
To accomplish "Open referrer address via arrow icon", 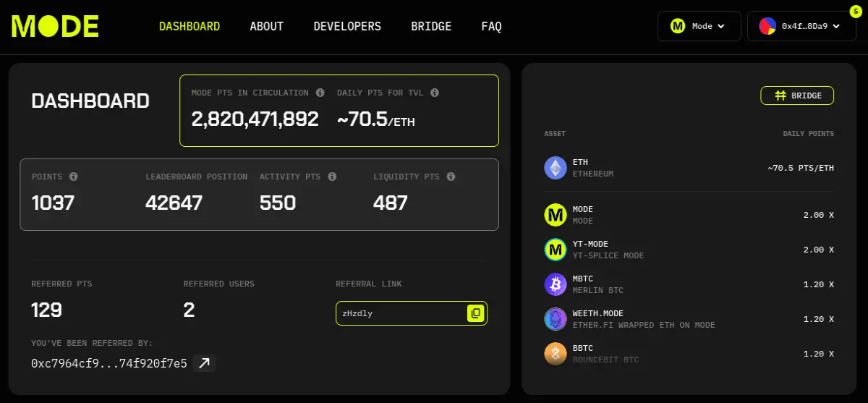I will coord(205,363).
